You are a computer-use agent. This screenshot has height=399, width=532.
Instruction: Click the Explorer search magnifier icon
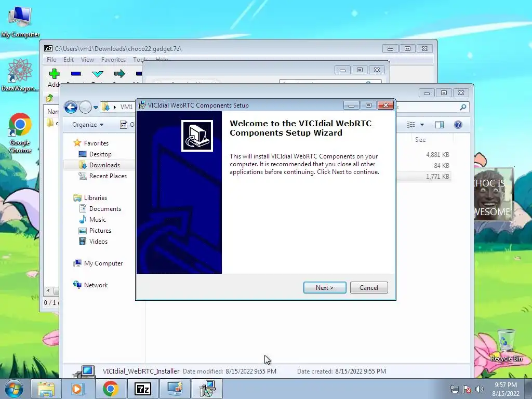[463, 107]
